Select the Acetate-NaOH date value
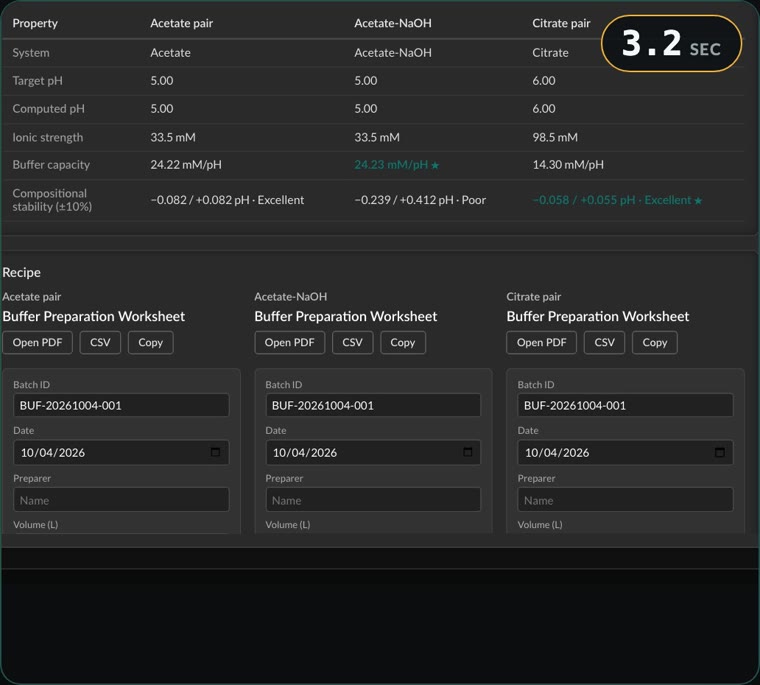 pyautogui.click(x=305, y=452)
